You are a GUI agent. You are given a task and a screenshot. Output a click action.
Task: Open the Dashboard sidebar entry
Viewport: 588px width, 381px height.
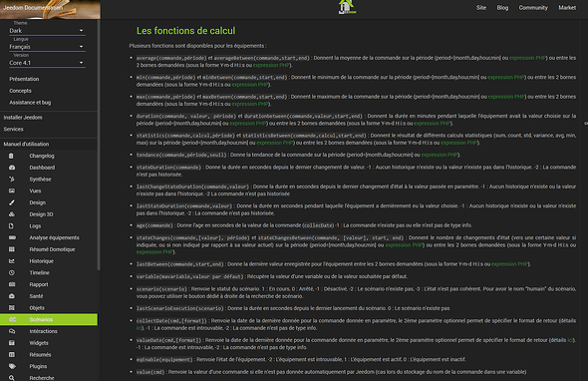49,168
